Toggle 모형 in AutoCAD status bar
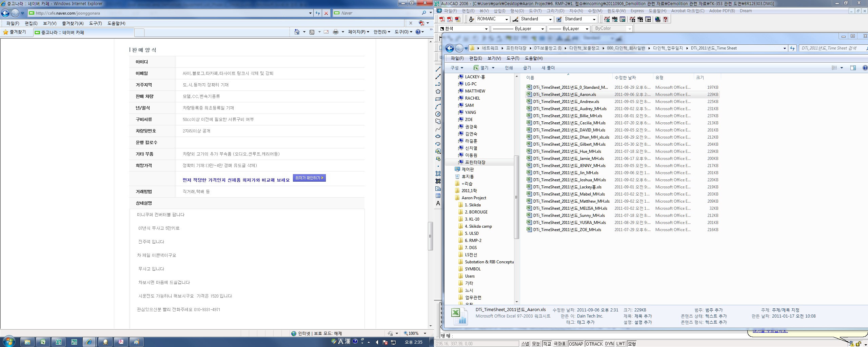 click(x=632, y=344)
